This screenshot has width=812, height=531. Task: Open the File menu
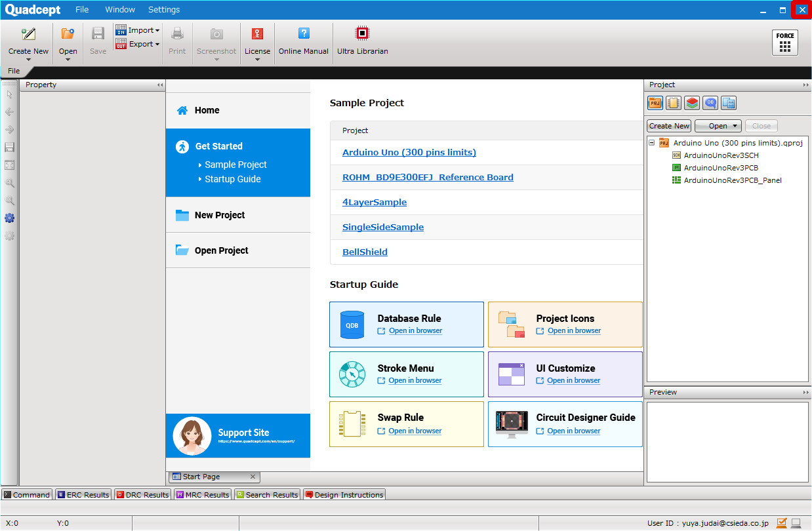click(x=82, y=10)
